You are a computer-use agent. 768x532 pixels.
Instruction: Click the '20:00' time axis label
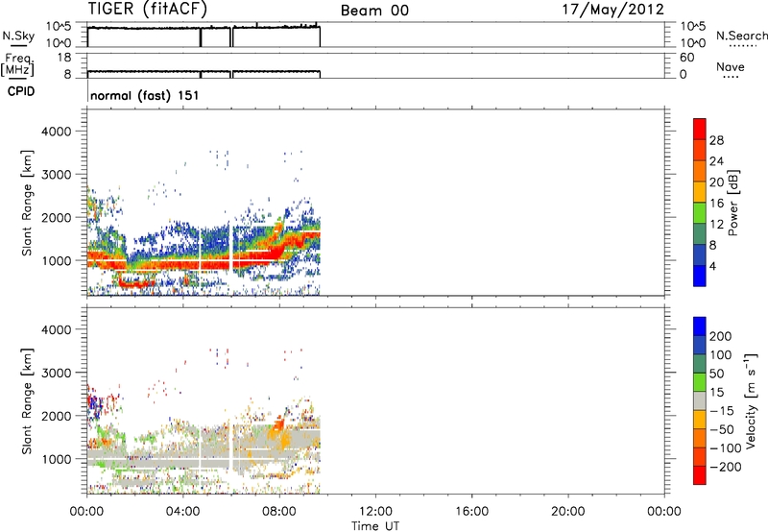[x=568, y=512]
